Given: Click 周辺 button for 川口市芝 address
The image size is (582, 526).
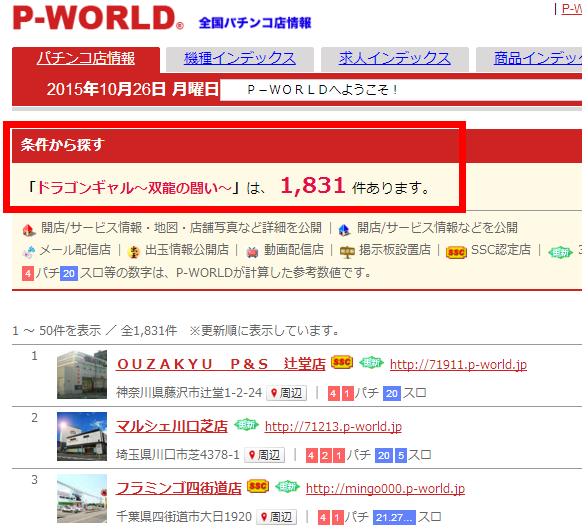Looking at the screenshot, I should click(x=265, y=455).
